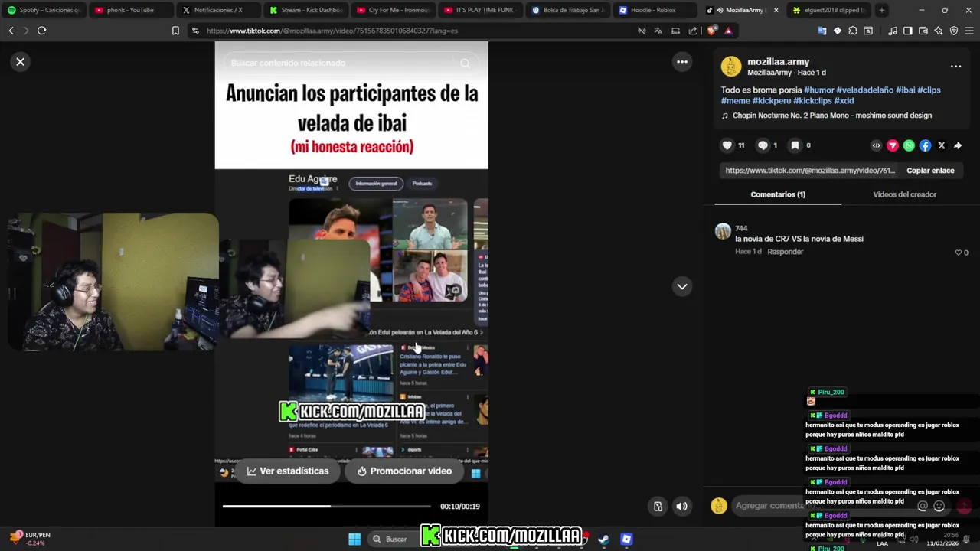Open the Leo AI sparkle icon
This screenshot has width=980, height=551.
point(939,31)
